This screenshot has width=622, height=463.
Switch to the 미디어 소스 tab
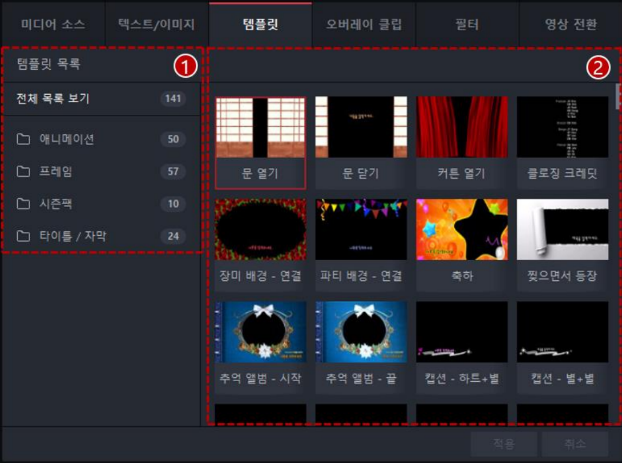click(53, 22)
